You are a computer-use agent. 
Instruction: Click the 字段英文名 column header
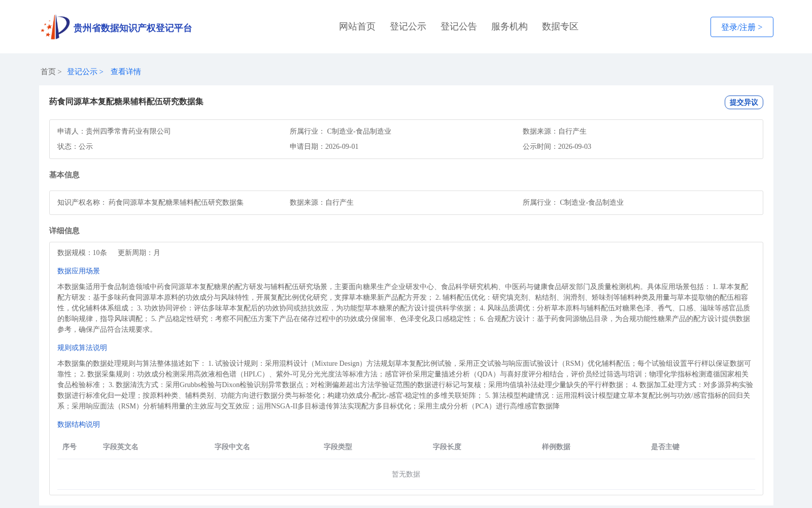pyautogui.click(x=121, y=447)
